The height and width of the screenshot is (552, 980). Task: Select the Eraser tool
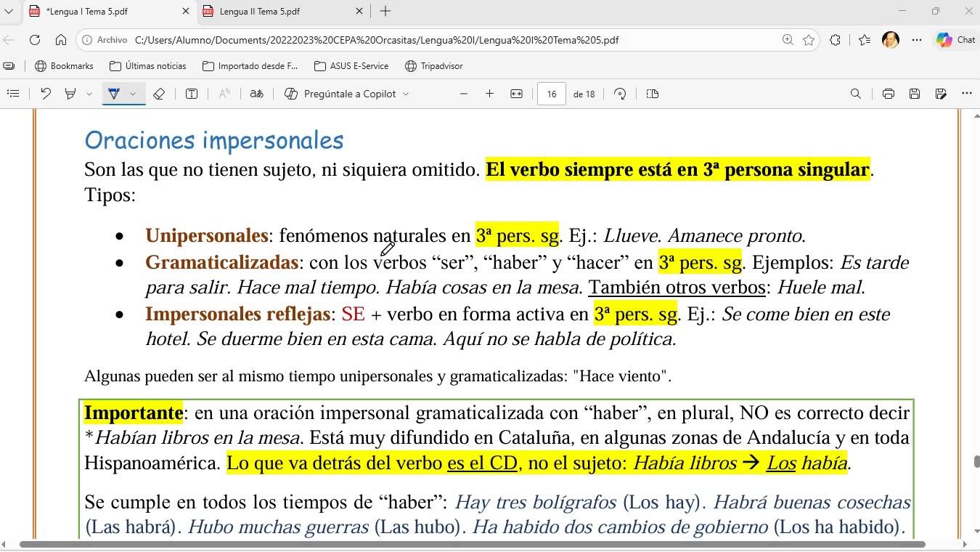click(x=159, y=94)
